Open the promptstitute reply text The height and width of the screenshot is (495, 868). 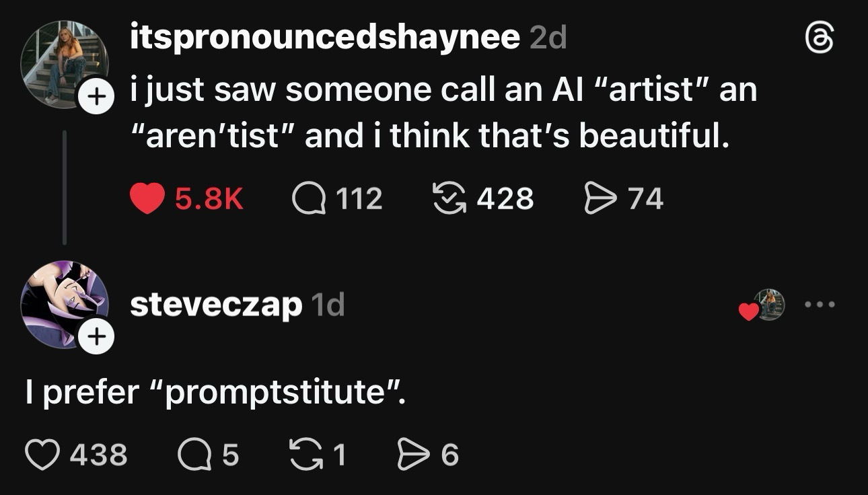tap(215, 392)
